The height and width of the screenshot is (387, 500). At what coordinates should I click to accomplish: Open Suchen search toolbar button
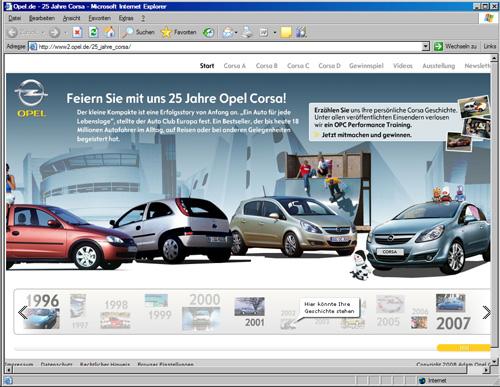click(x=138, y=32)
